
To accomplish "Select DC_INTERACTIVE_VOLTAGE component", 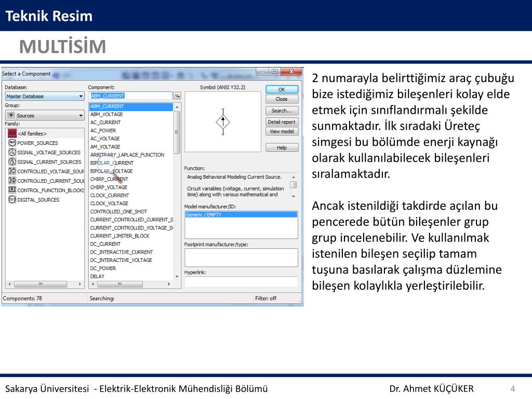I will (131, 260).
